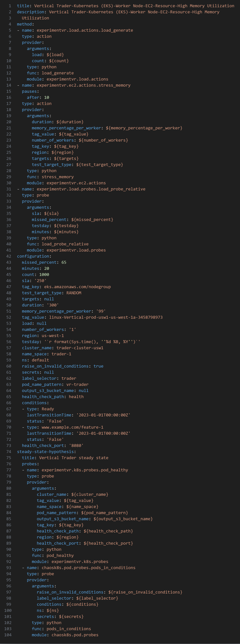Select the load_generate name on line 5

click(x=85, y=30)
